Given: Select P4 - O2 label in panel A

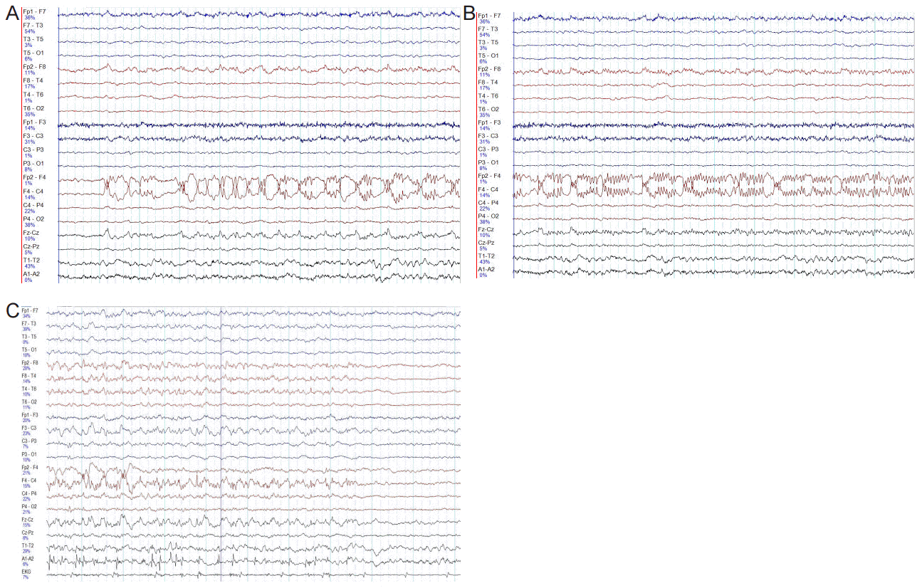Looking at the screenshot, I should coord(33,219).
